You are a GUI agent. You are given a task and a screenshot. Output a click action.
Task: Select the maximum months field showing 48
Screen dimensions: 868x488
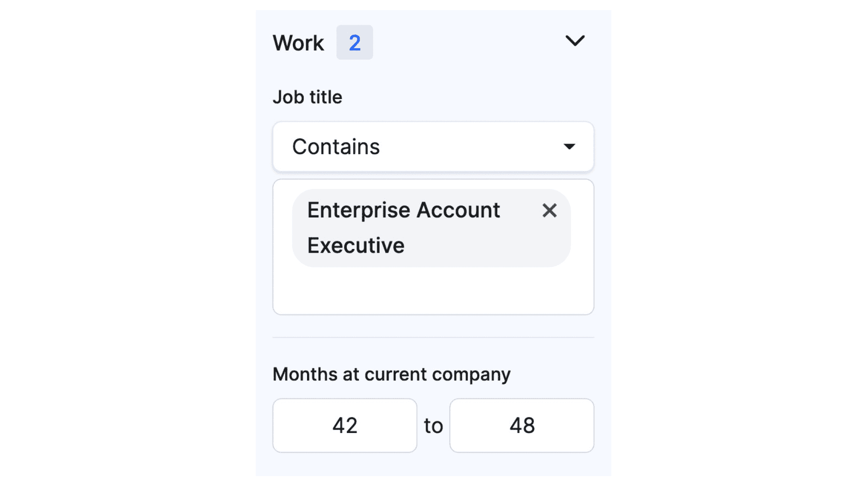tap(522, 425)
